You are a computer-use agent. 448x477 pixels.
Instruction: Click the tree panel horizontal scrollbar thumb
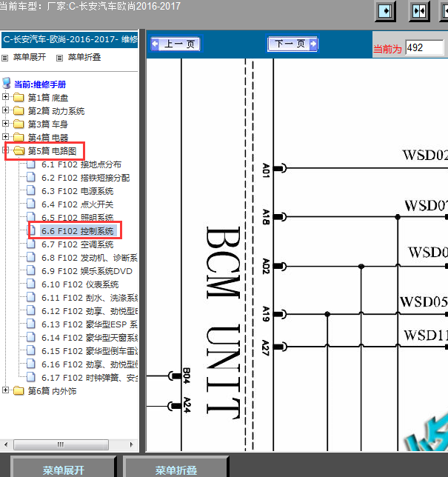click(x=61, y=444)
